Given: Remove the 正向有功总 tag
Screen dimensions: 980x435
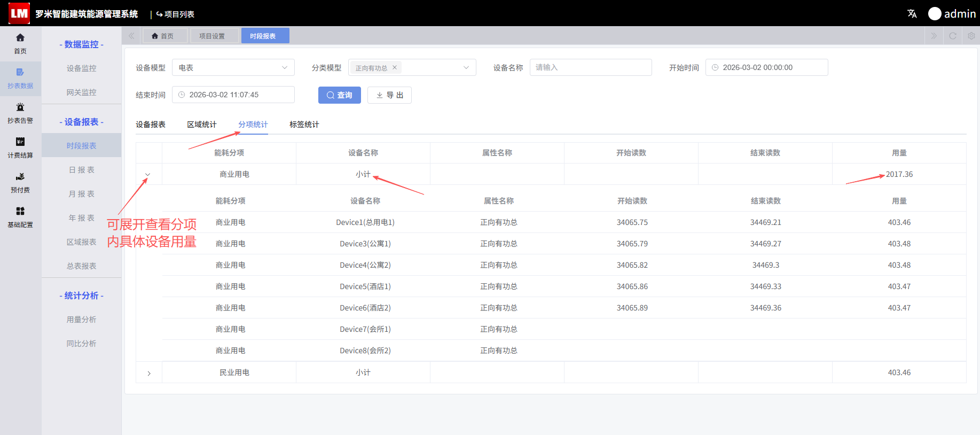Looking at the screenshot, I should [395, 67].
